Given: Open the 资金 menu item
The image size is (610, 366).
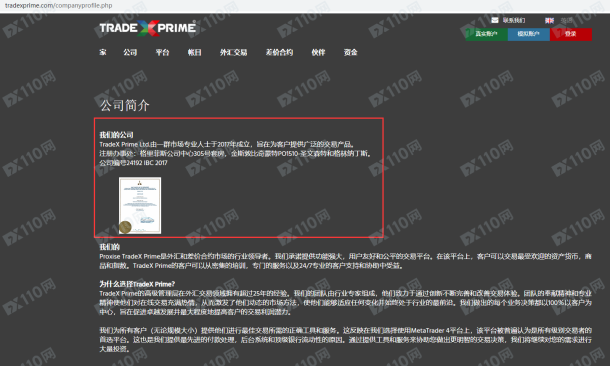Looking at the screenshot, I should (351, 52).
